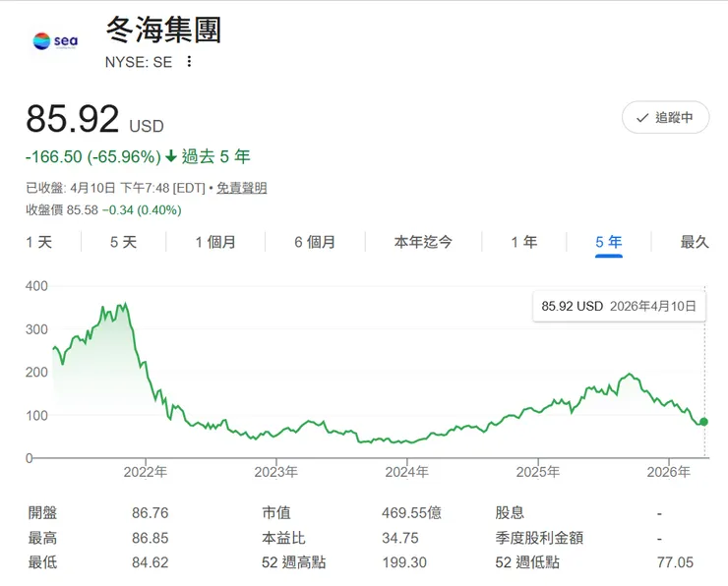This screenshot has width=728, height=586.
Task: Click the 市值 value 469.55億
Action: click(x=411, y=512)
